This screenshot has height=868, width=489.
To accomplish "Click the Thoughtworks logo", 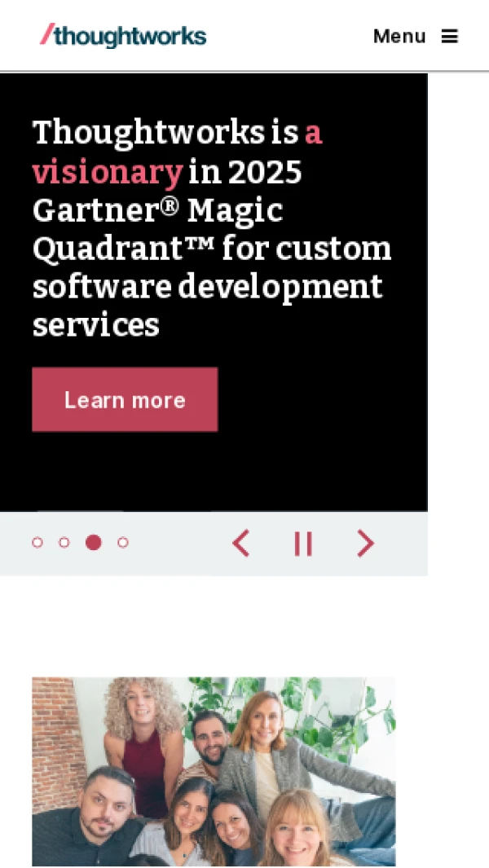I will point(123,36).
